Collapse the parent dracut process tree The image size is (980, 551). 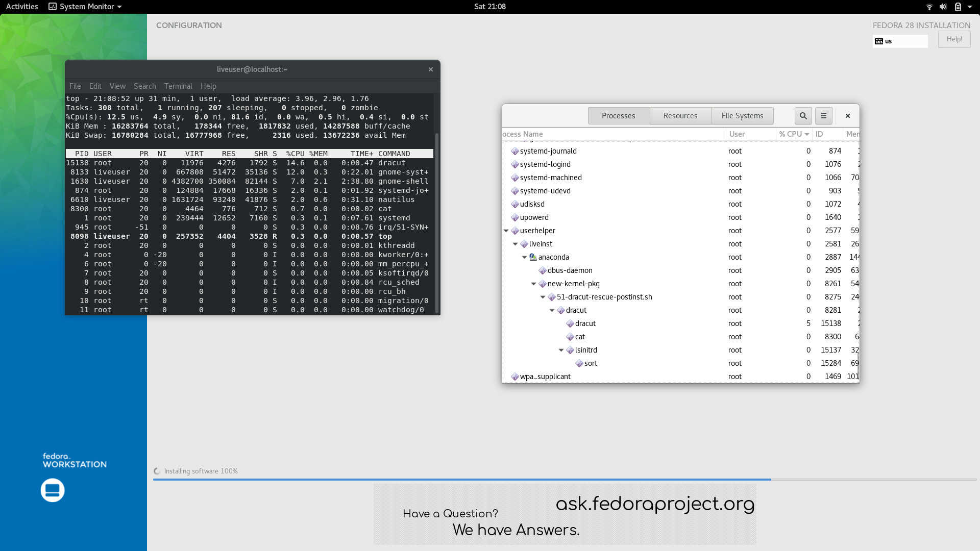[x=552, y=310]
